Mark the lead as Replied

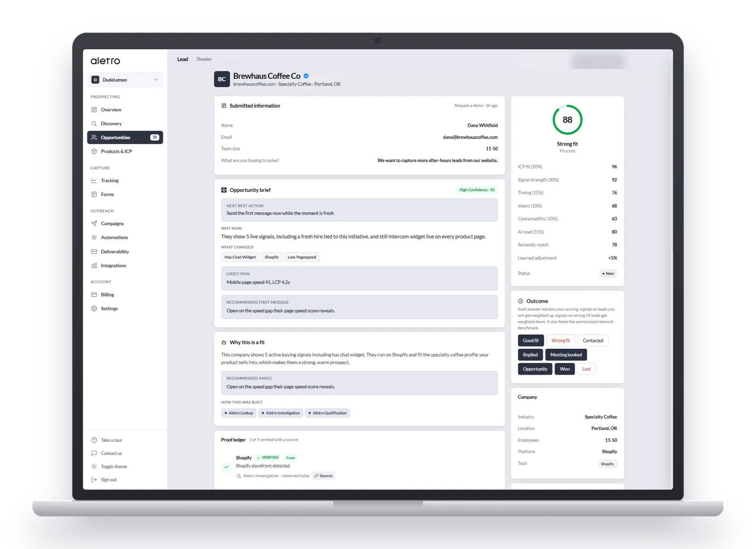[x=530, y=355]
